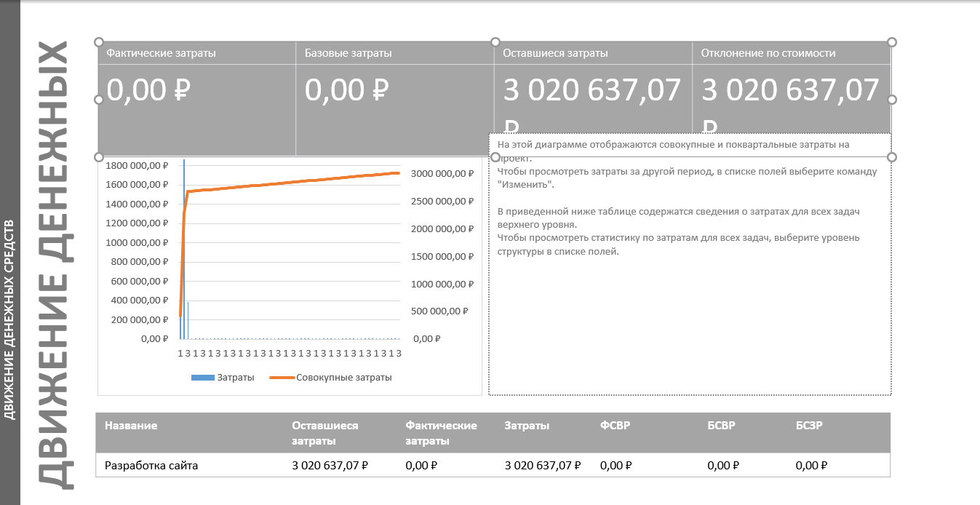
Task: Click the "Отклонение по стоимости" header
Action: (x=768, y=53)
